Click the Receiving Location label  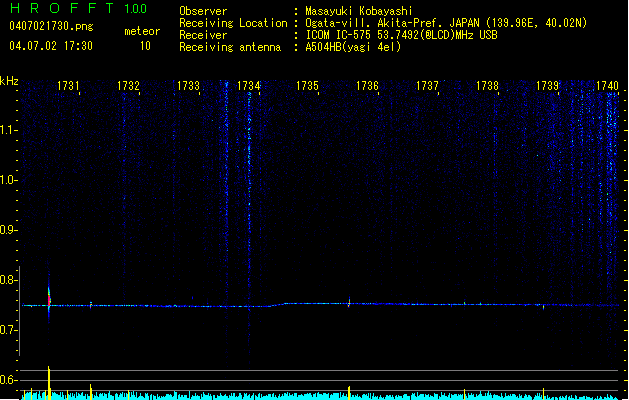[233, 23]
